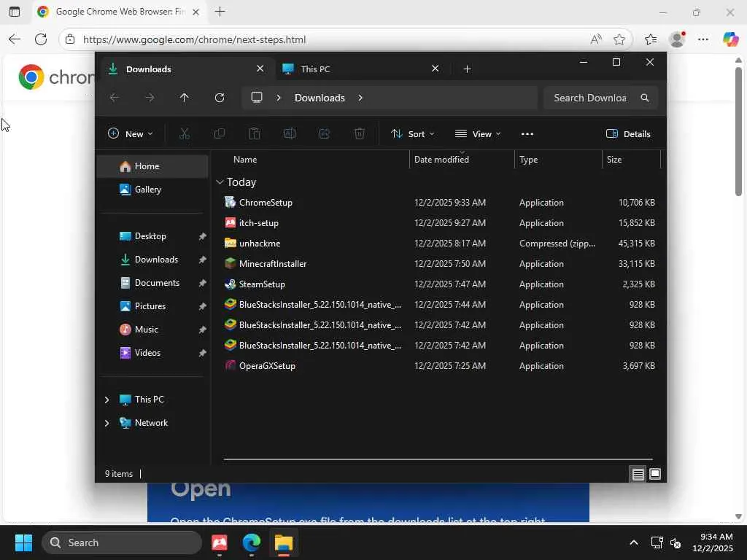Open Videos in the navigation pane
The width and height of the screenshot is (747, 560).
click(152, 353)
